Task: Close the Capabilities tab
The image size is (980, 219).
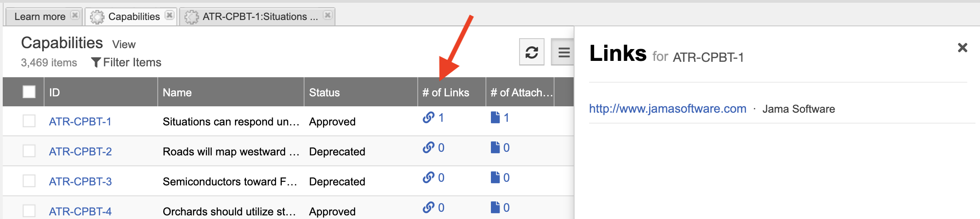Action: [x=170, y=15]
